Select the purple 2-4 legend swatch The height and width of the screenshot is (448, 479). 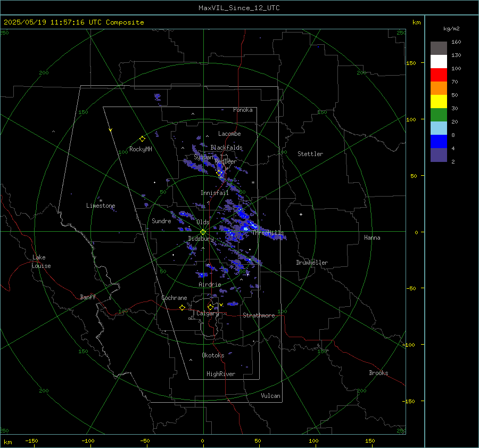coord(439,155)
